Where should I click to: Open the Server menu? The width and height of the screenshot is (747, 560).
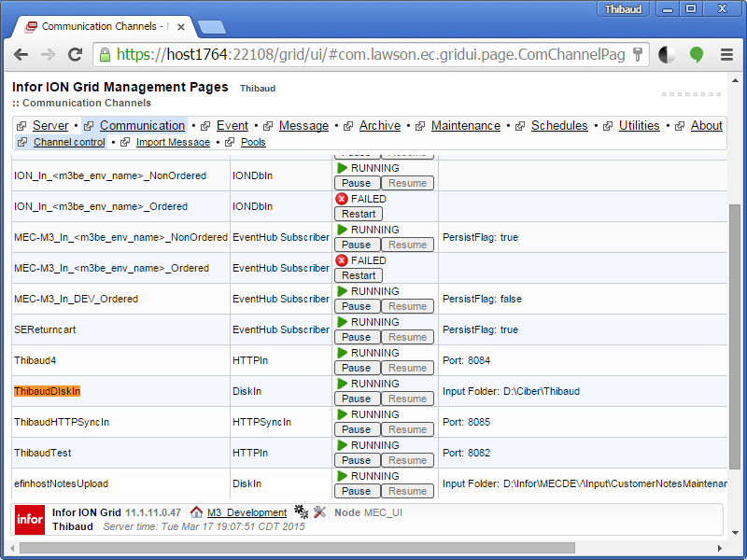(50, 126)
